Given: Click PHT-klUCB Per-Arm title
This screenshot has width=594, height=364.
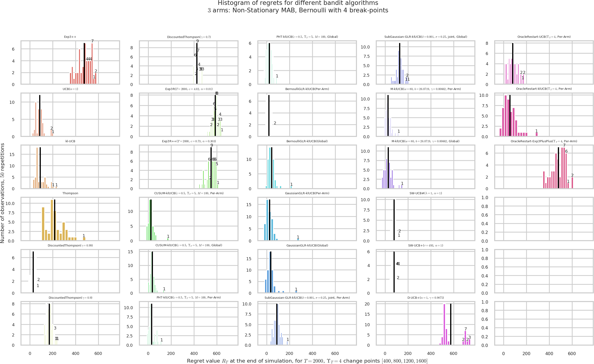Looking at the screenshot, I should (189, 297).
